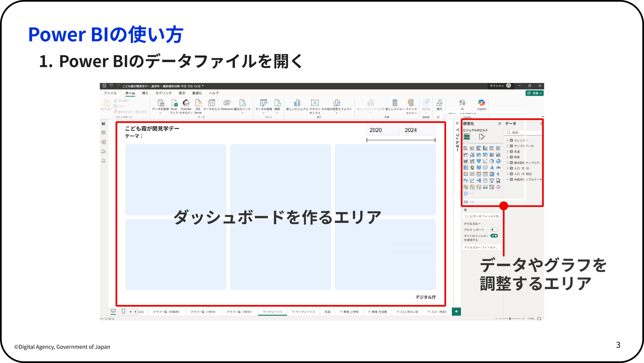This screenshot has width=644, height=363.
Task: Click the Save icon in title bar
Action: (x=104, y=86)
